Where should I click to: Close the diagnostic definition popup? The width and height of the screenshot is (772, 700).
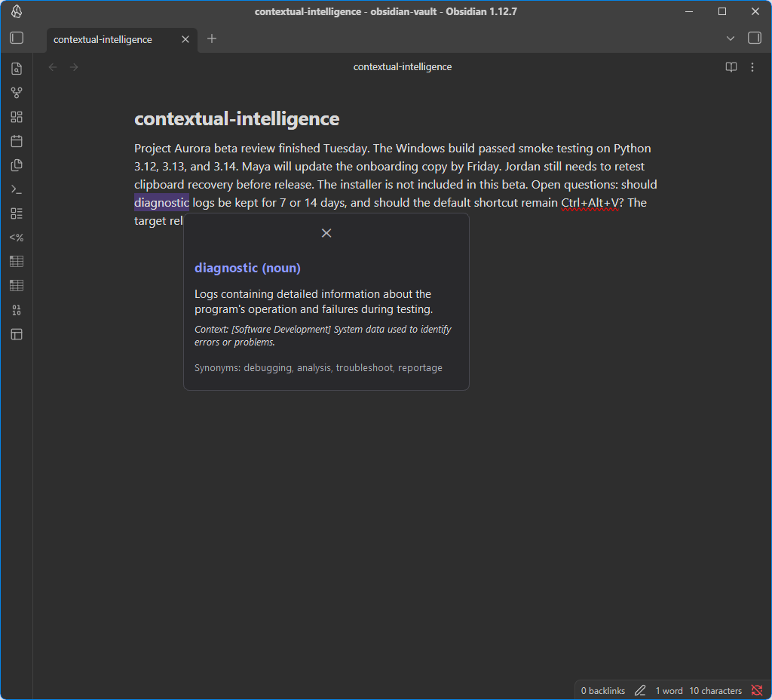[x=326, y=233]
